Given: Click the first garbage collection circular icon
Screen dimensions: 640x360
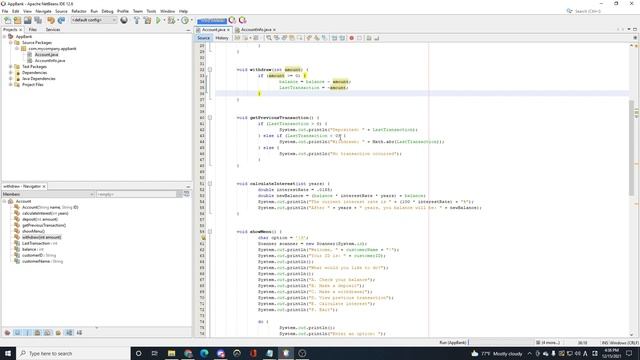Looking at the screenshot, I should pos(232,20).
